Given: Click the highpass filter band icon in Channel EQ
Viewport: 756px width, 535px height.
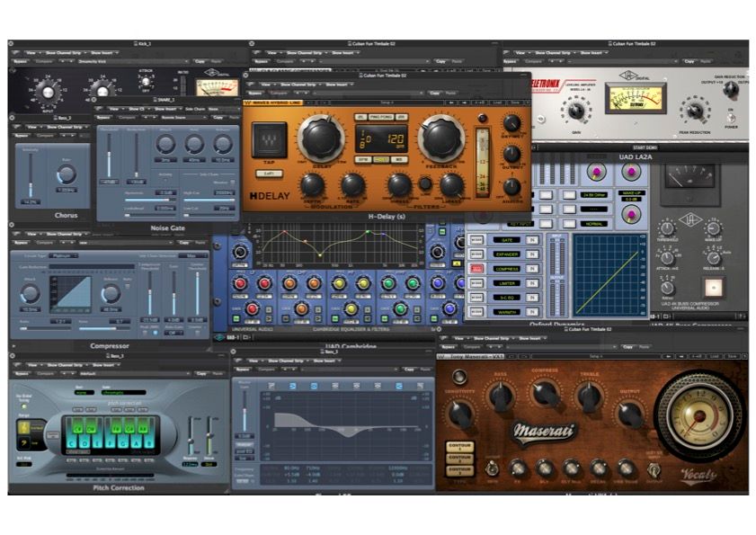Looking at the screenshot, I should click(x=271, y=386).
